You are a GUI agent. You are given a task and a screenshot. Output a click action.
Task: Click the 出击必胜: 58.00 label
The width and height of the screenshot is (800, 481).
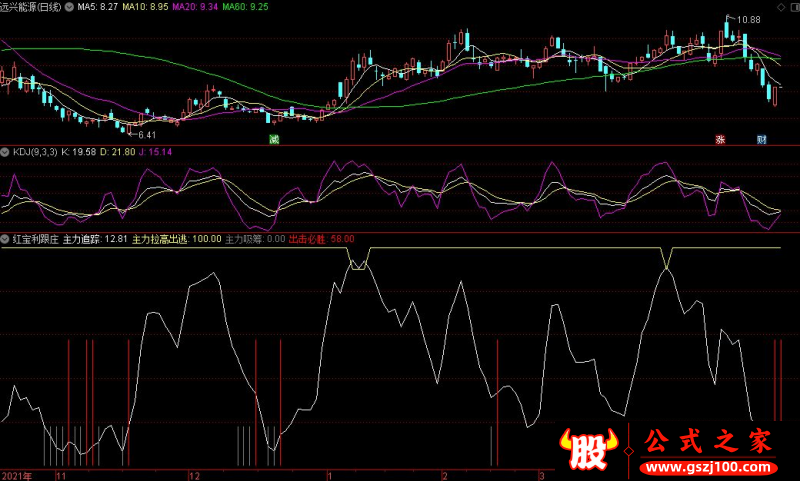[x=321, y=239]
